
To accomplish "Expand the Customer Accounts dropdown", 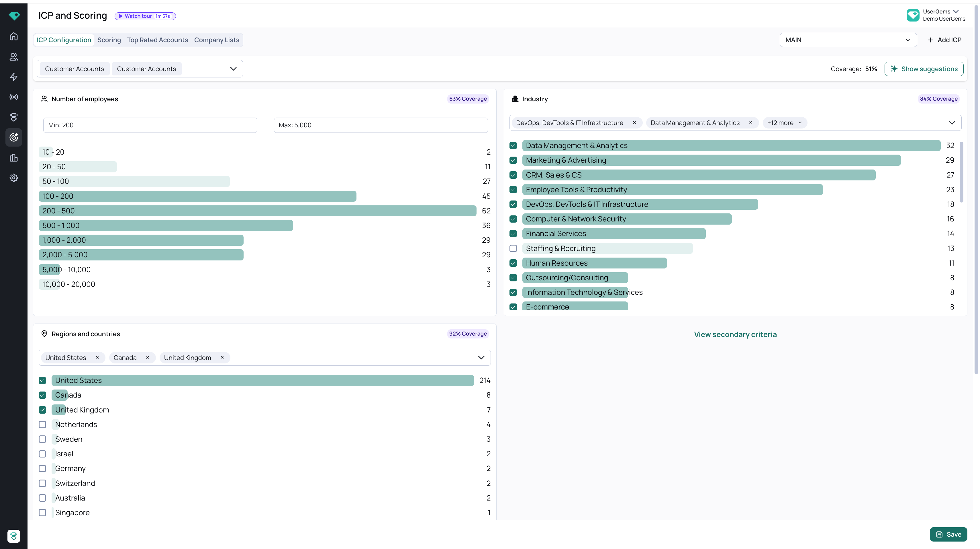I will pos(233,69).
